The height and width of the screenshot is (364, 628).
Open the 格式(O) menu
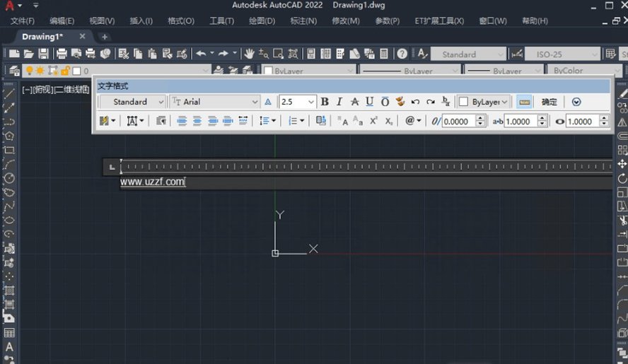tap(180, 20)
